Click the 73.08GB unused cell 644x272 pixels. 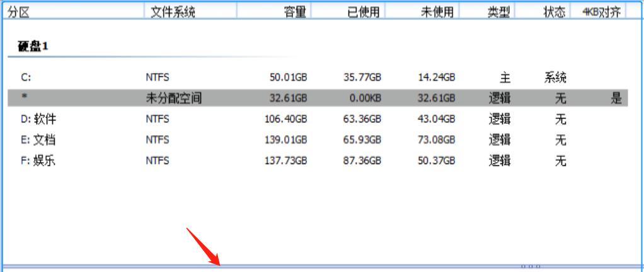(x=436, y=140)
